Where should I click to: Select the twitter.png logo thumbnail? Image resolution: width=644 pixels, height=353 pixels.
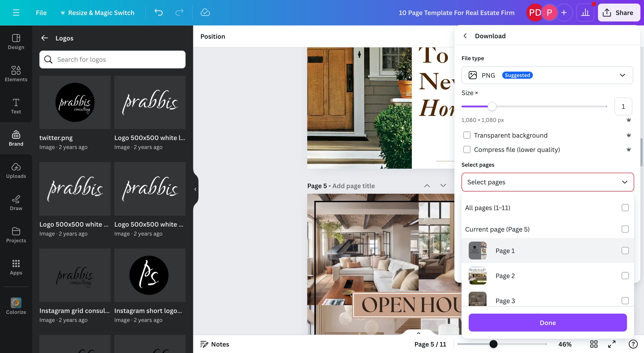pyautogui.click(x=75, y=102)
